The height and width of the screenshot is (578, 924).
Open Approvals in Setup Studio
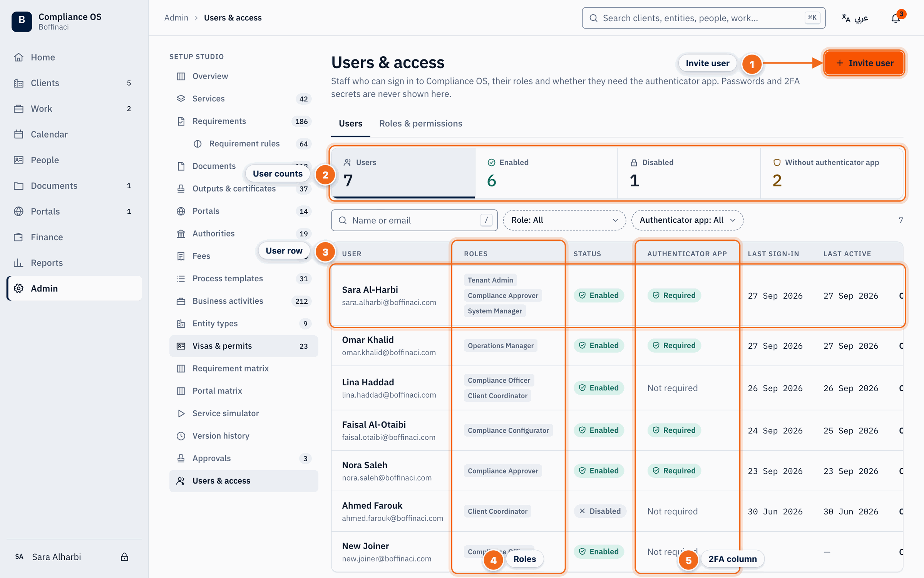244,459
